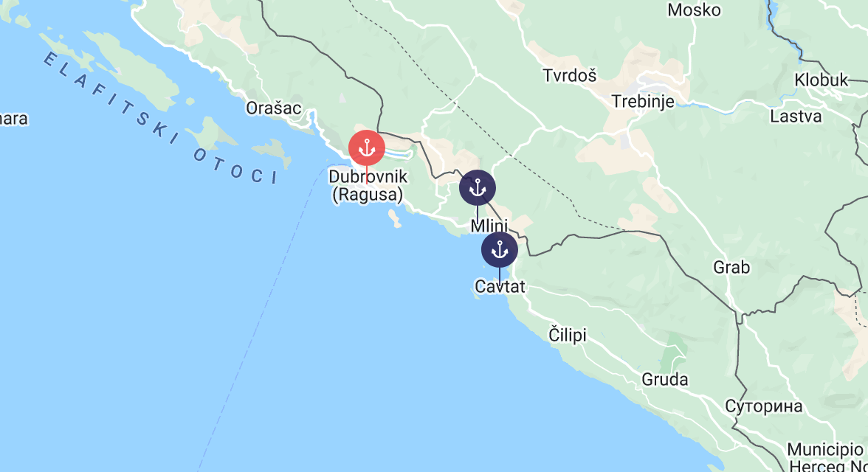Select the dark anchor marker above Mlini

tap(477, 188)
